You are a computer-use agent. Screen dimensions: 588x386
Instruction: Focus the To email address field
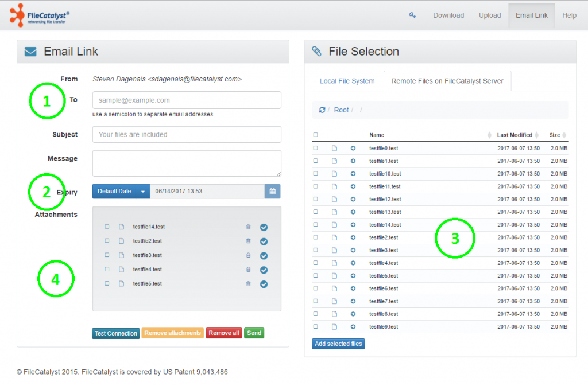tap(187, 100)
